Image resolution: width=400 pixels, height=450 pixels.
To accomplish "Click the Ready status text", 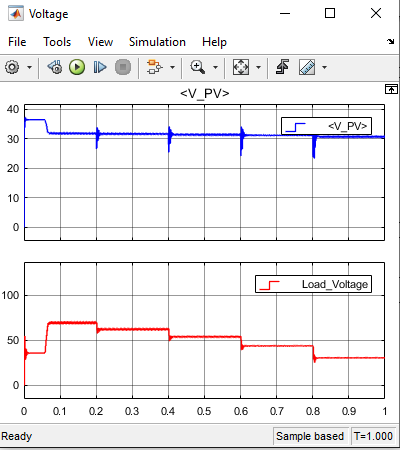I will click(16, 436).
